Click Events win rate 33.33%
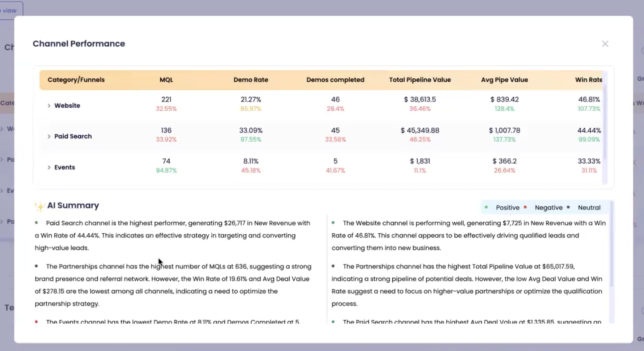Image resolution: width=644 pixels, height=351 pixels. [x=589, y=161]
